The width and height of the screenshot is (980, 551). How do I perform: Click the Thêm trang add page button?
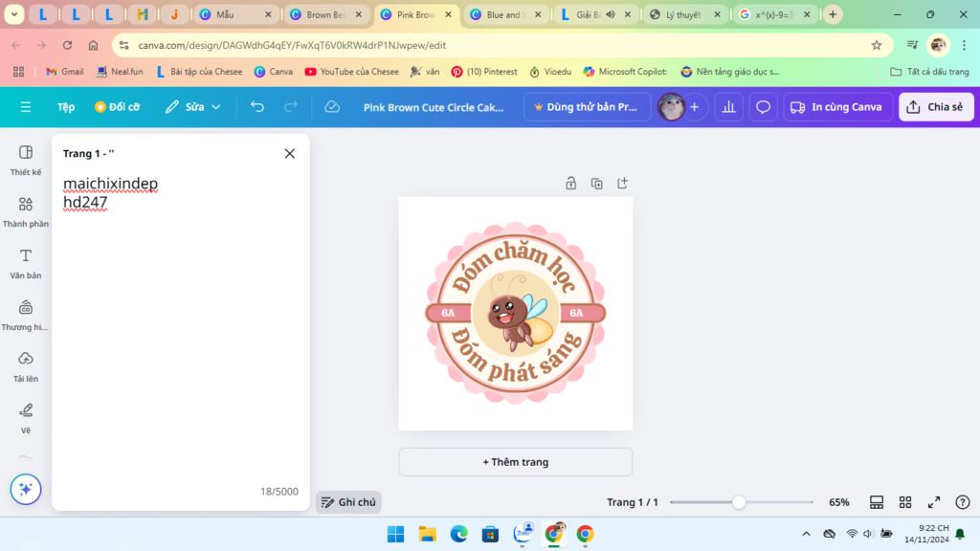pyautogui.click(x=516, y=462)
